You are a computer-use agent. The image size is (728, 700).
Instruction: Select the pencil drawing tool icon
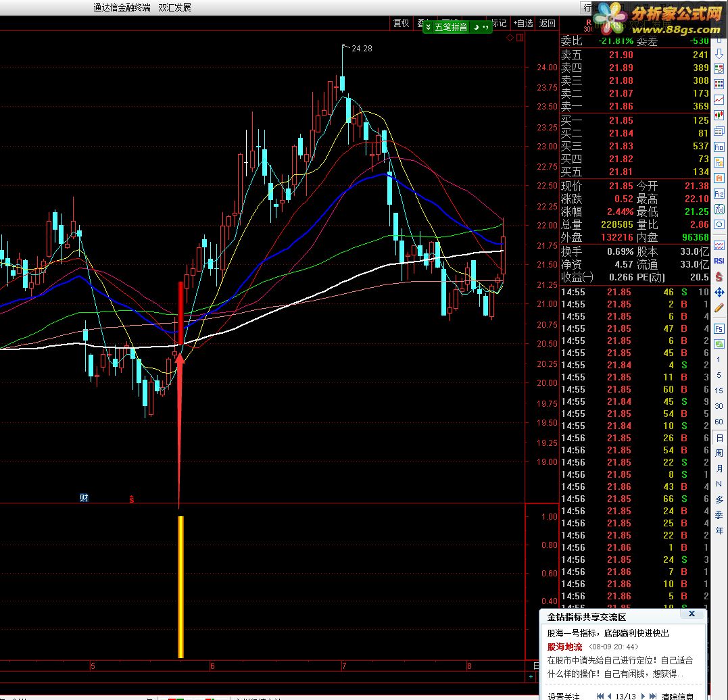(719, 307)
